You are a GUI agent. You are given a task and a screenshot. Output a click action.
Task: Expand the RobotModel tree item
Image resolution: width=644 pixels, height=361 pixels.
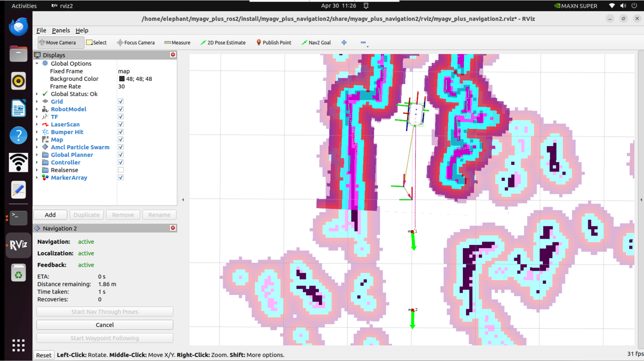(37, 109)
